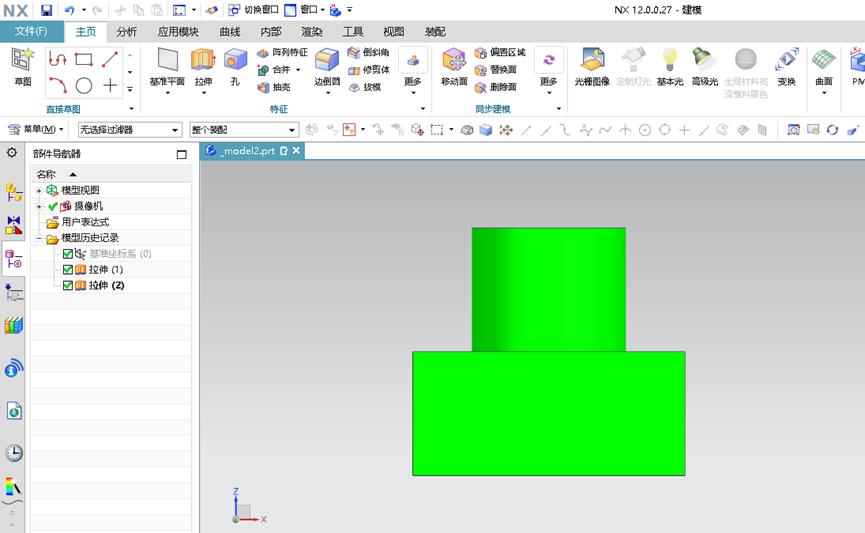This screenshot has width=865, height=533.
Task: Open the 文件(F) menu
Action: click(31, 31)
